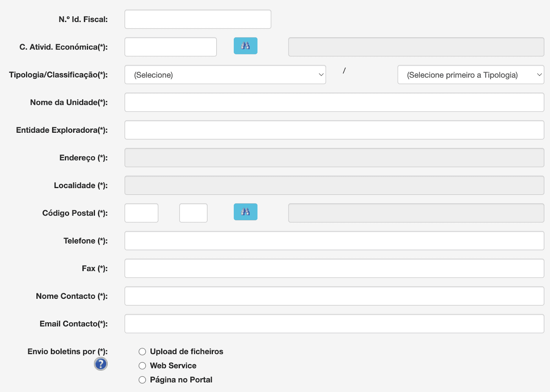Viewport: 550px width, 392px height.
Task: Click the binoculars search icon beside C. Ativid. Económica
Action: point(245,46)
